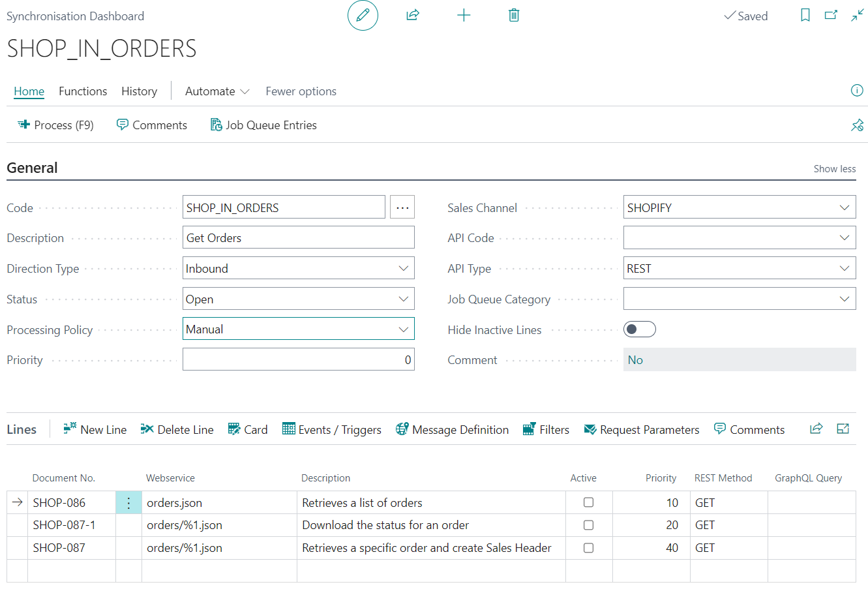Enable Active checkbox on SHOP-087 line
The height and width of the screenshot is (593, 868).
[x=589, y=547]
